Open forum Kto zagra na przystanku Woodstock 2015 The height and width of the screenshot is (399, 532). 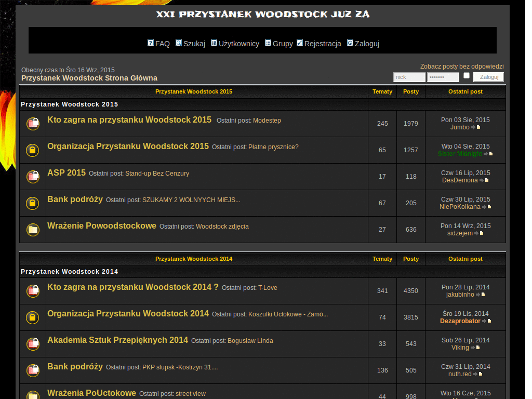[x=129, y=120]
